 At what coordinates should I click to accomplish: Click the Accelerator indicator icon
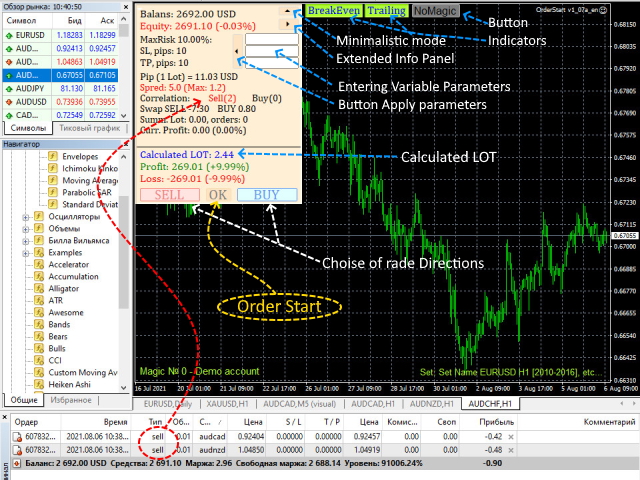39,264
